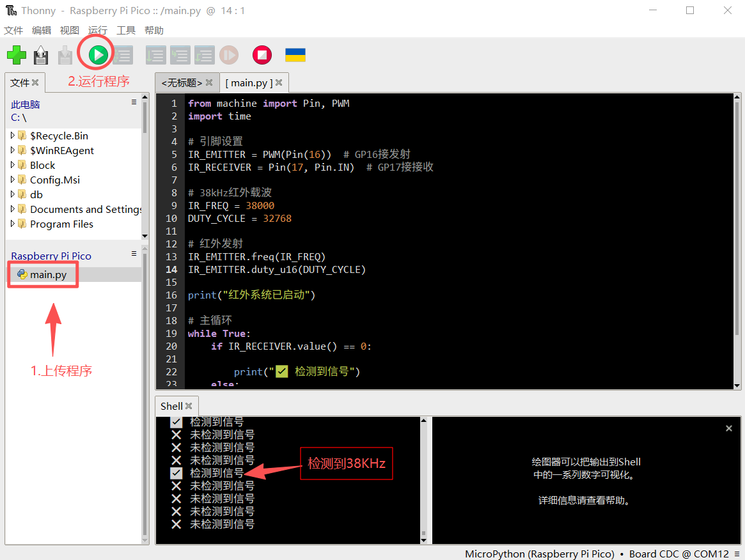Close the main.py editor tab
The height and width of the screenshot is (560, 745).
[x=279, y=83]
